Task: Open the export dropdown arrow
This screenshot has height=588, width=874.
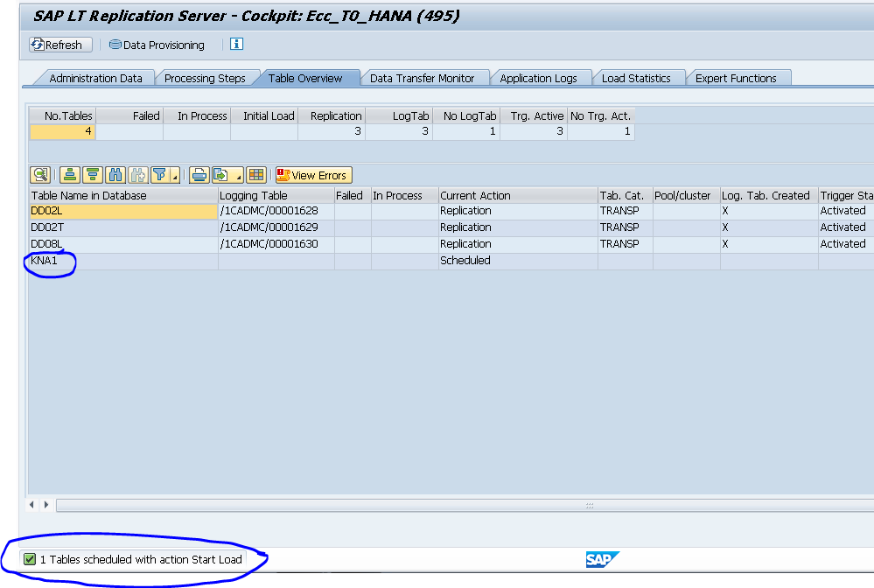Action: (x=238, y=178)
